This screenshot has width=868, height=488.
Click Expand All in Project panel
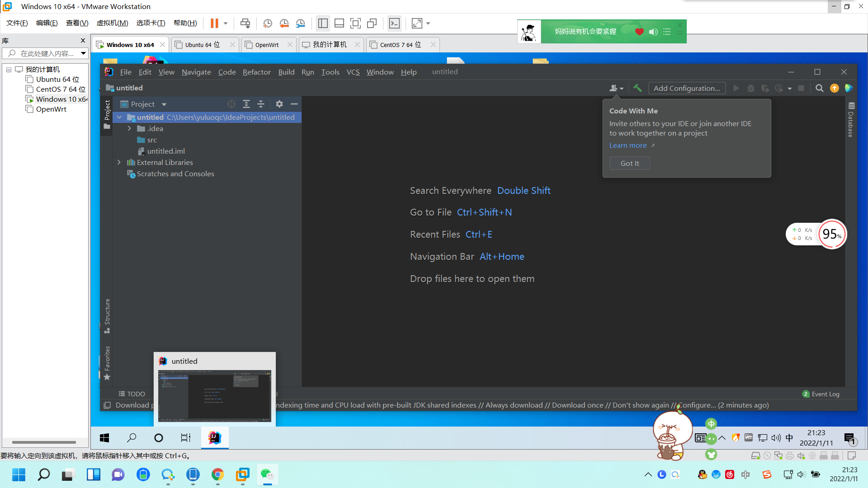[x=246, y=104]
